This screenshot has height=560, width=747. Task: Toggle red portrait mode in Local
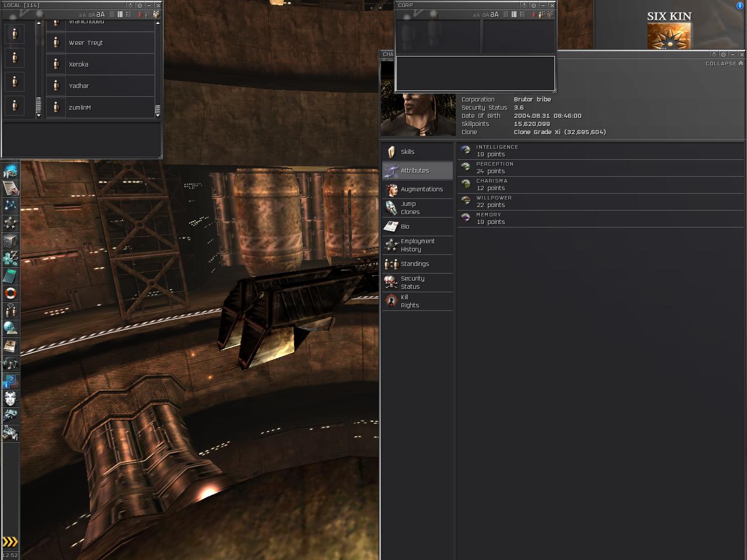click(x=140, y=15)
